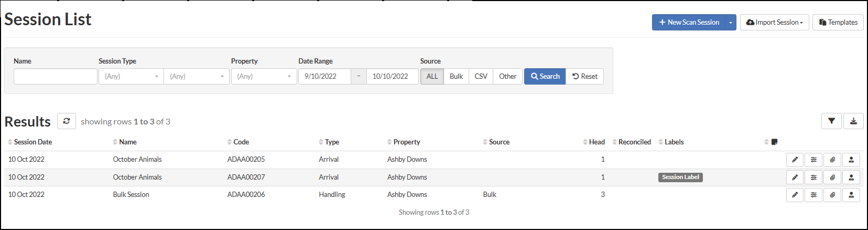Open settings sliders icon for ADAA00207
The width and height of the screenshot is (868, 230).
[813, 177]
